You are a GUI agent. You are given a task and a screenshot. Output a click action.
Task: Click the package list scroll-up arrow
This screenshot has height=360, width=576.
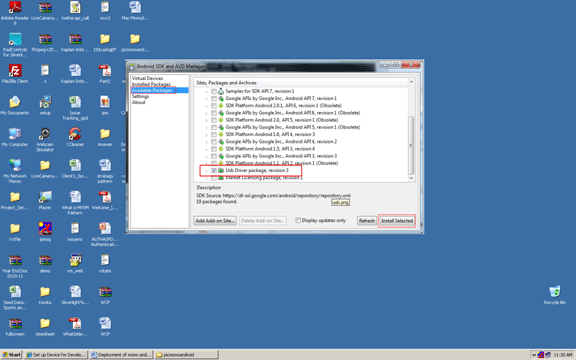tap(411, 82)
